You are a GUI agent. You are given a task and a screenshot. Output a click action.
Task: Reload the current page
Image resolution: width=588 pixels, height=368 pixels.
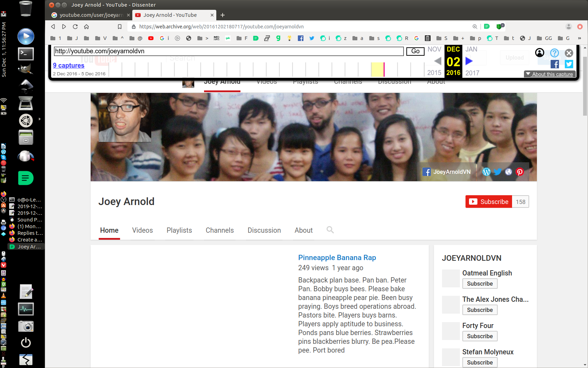[75, 27]
